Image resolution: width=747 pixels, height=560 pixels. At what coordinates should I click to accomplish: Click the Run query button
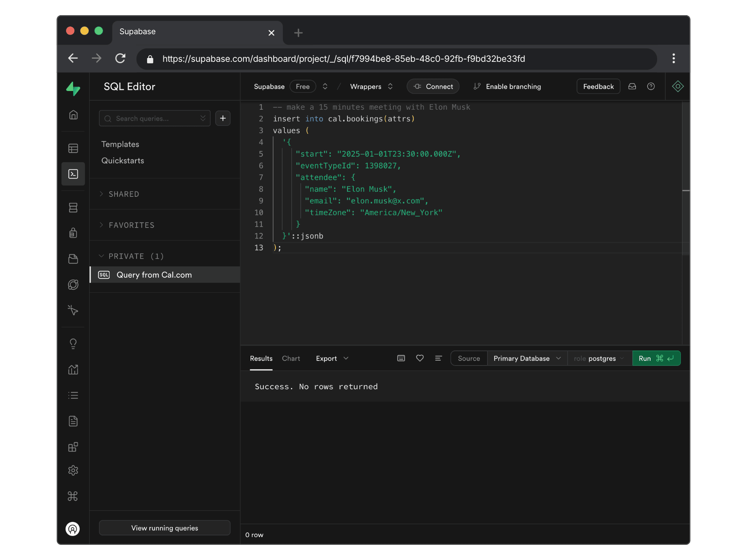(x=656, y=358)
